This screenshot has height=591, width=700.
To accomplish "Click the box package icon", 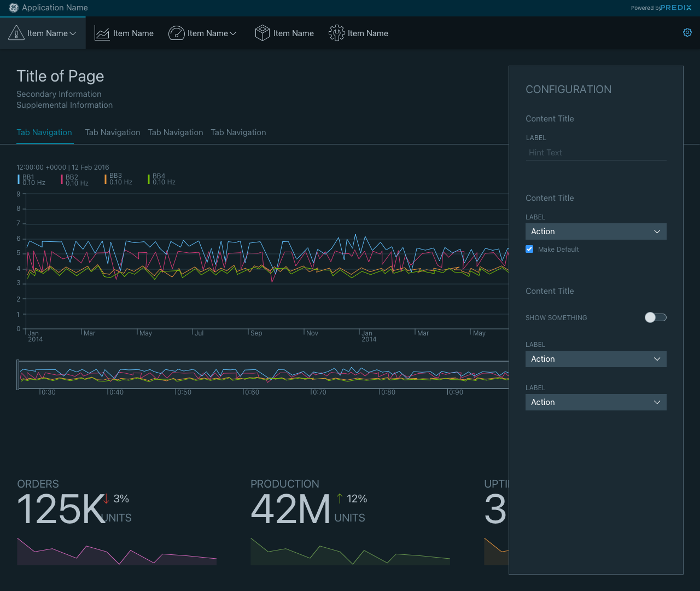I will pos(262,33).
